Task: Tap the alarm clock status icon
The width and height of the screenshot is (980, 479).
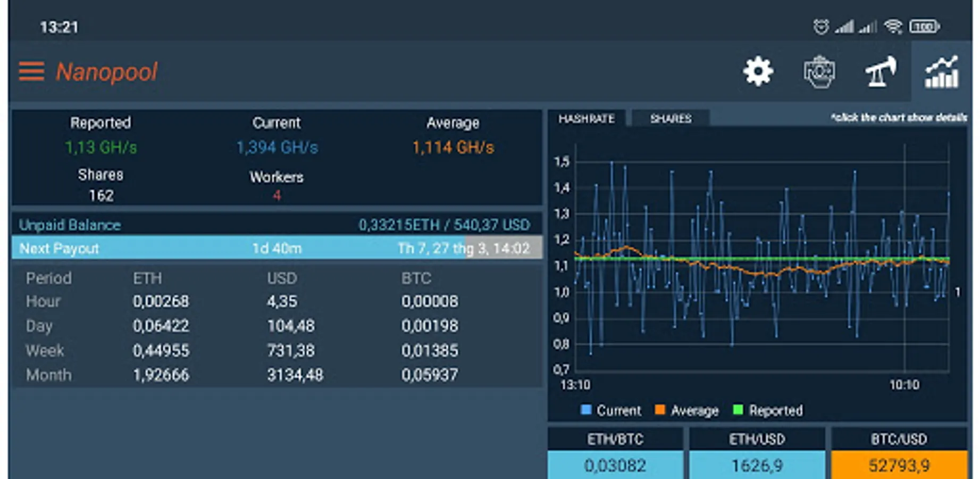Action: [821, 26]
